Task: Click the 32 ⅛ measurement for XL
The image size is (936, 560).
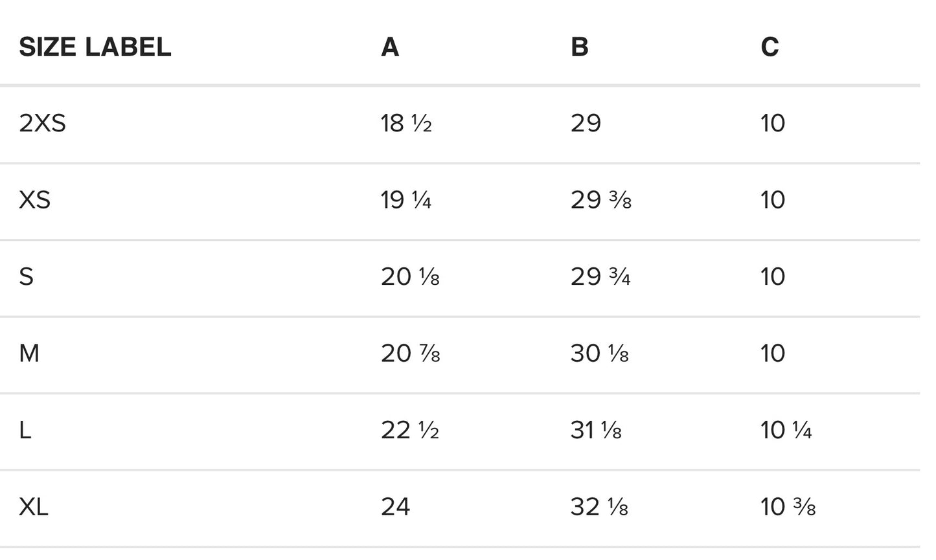Action: coord(599,507)
